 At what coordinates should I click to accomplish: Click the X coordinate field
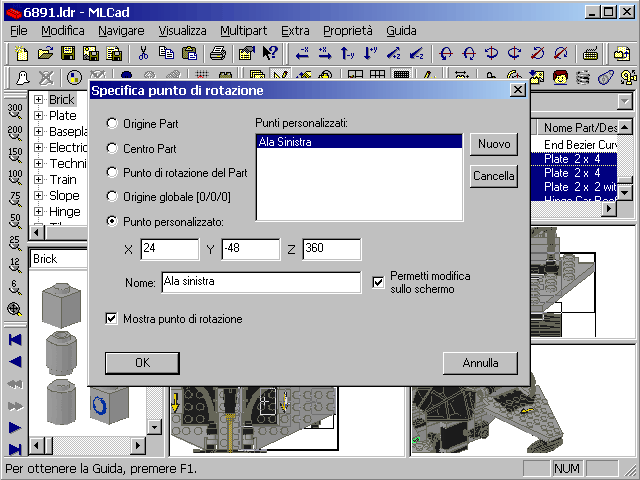coord(170,249)
